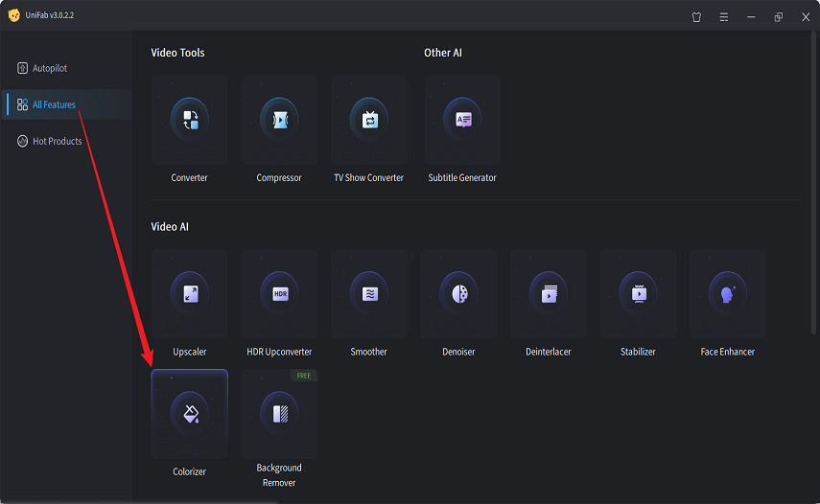820x504 pixels.
Task: Go to Hot Products section
Action: coord(57,141)
